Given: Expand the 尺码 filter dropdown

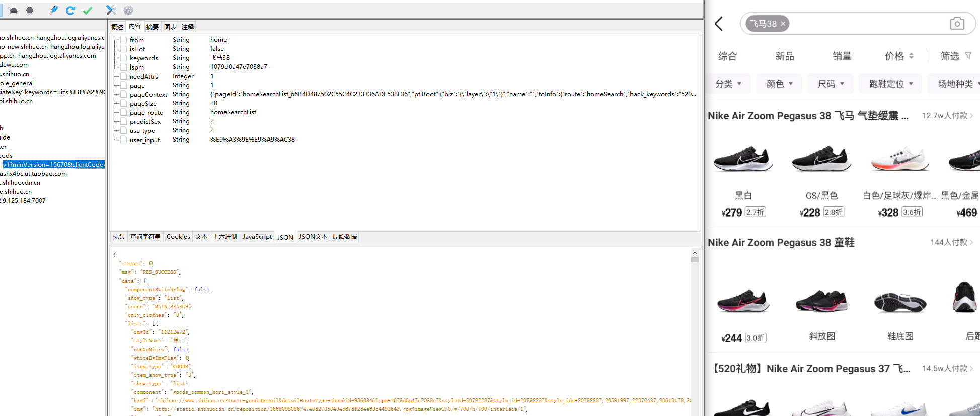Looking at the screenshot, I should pos(831,84).
